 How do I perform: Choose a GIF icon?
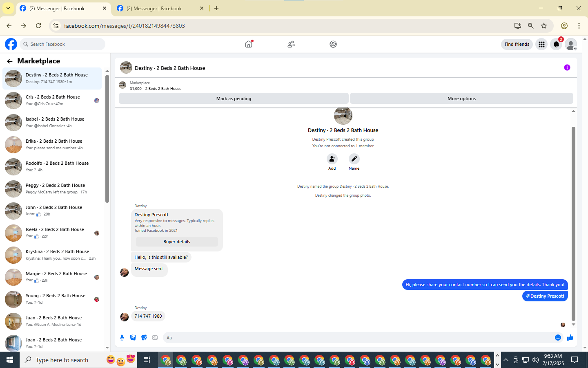[155, 337]
